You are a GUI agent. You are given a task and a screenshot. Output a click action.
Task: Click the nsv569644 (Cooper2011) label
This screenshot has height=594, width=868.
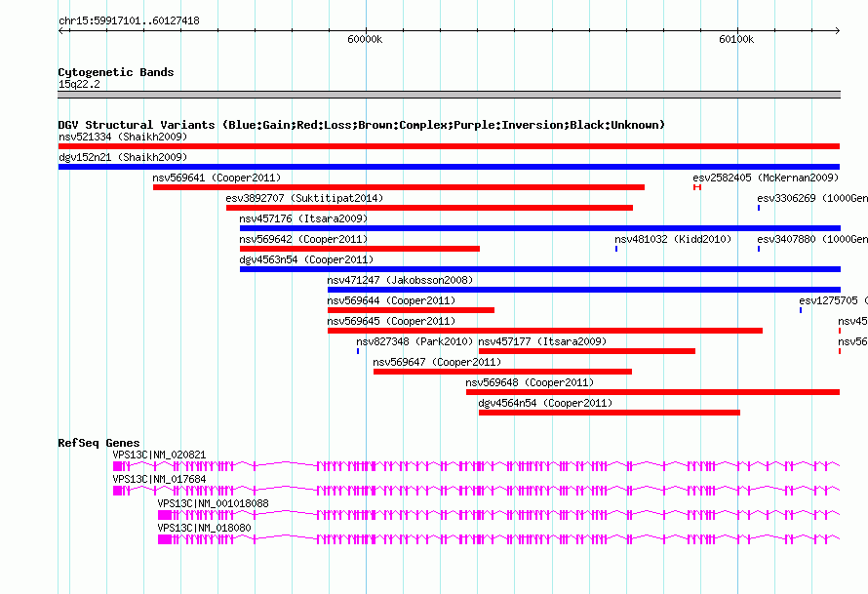coord(391,300)
